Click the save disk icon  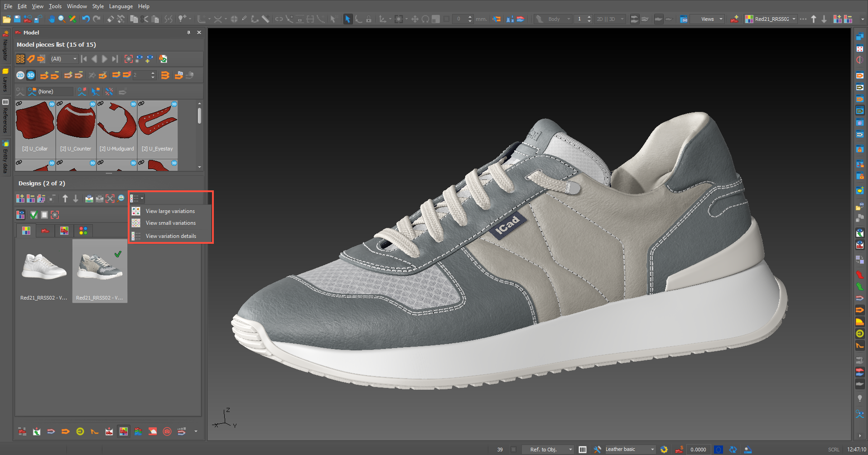click(17, 19)
